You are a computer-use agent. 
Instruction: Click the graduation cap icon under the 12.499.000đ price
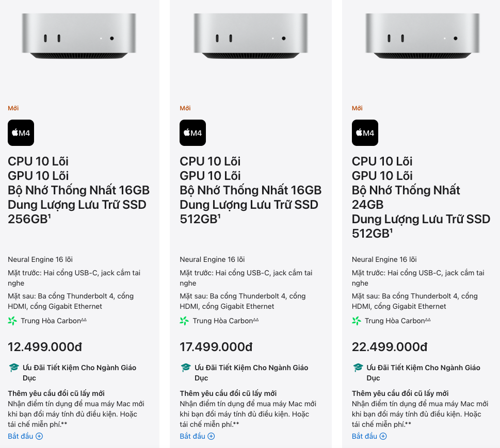tap(14, 368)
